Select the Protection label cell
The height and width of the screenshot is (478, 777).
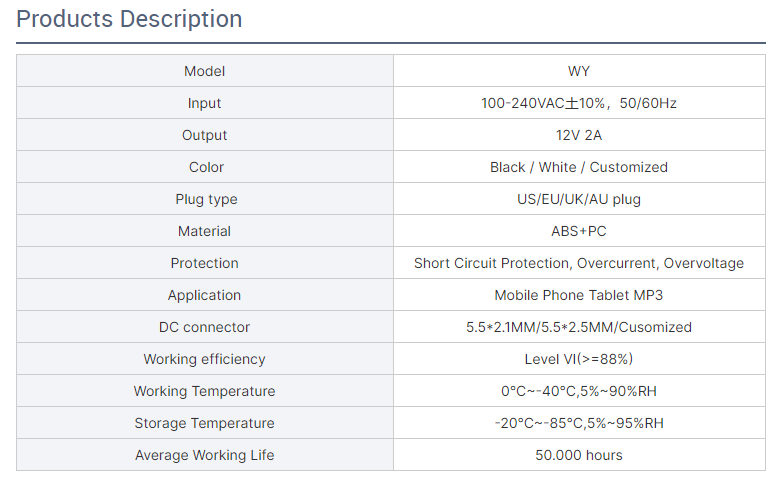tap(204, 263)
